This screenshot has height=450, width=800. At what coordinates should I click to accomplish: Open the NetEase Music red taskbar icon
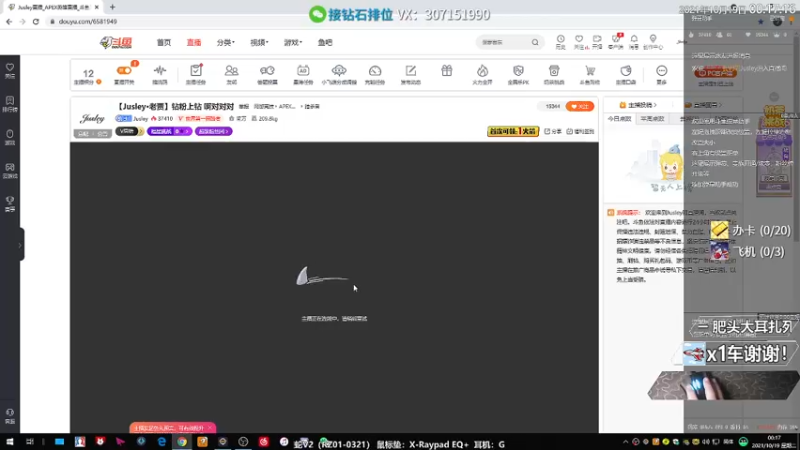coord(264,442)
